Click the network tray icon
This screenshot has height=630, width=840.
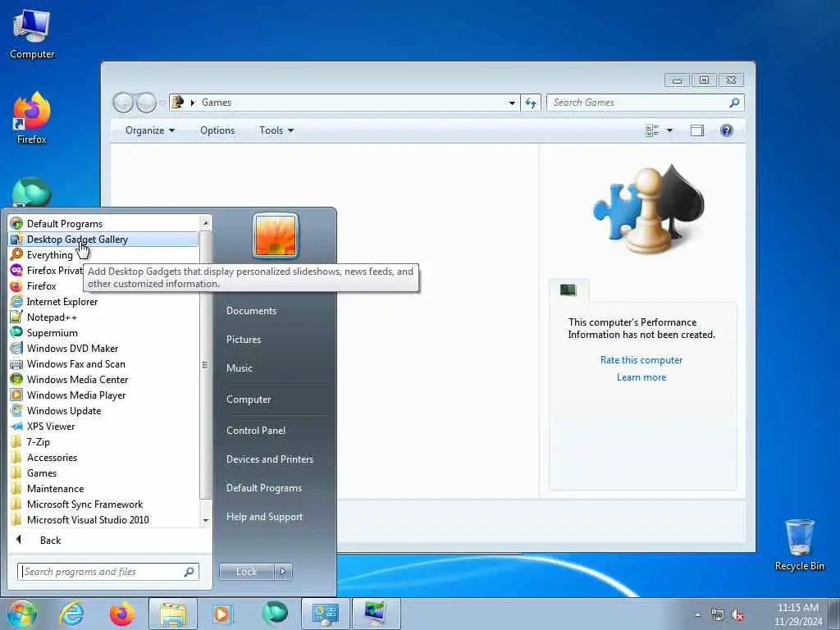[x=717, y=615]
